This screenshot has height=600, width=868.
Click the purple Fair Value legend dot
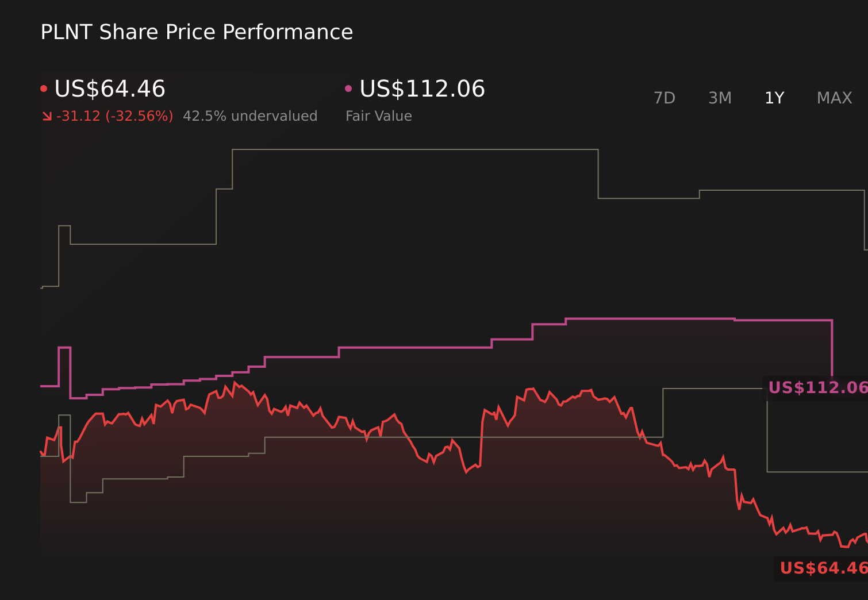tap(348, 87)
